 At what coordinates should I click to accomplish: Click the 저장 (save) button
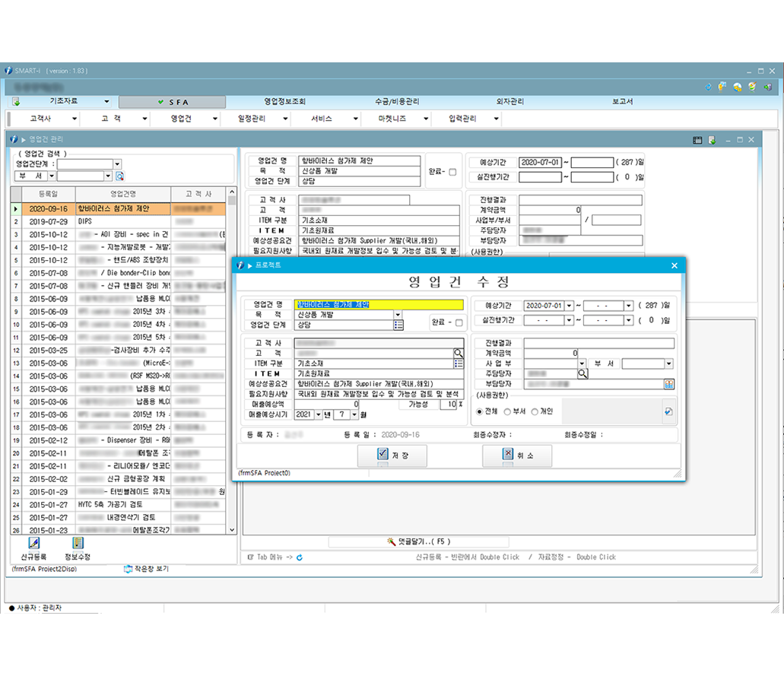[x=392, y=455]
